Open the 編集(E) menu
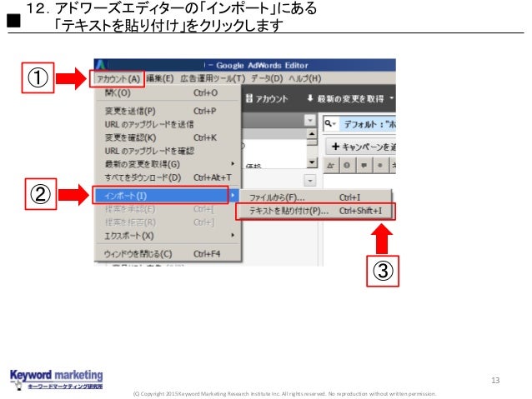 coord(160,78)
